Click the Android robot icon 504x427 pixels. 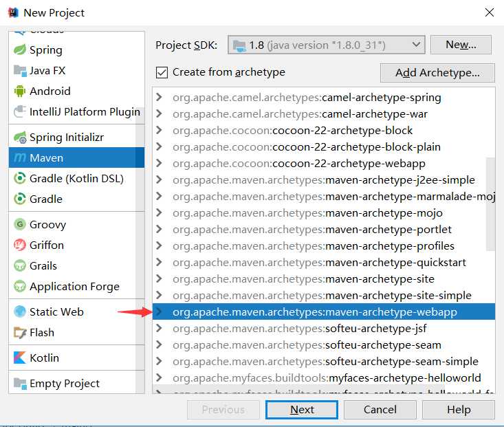coord(20,91)
